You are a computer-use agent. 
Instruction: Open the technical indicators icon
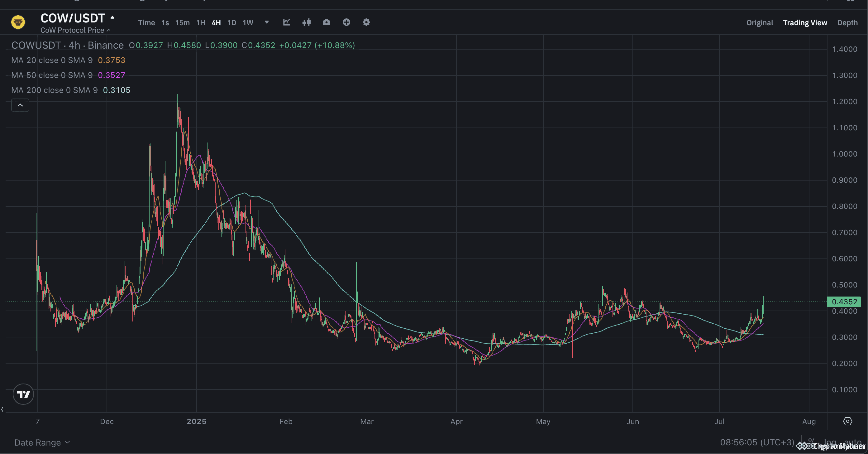coord(286,22)
